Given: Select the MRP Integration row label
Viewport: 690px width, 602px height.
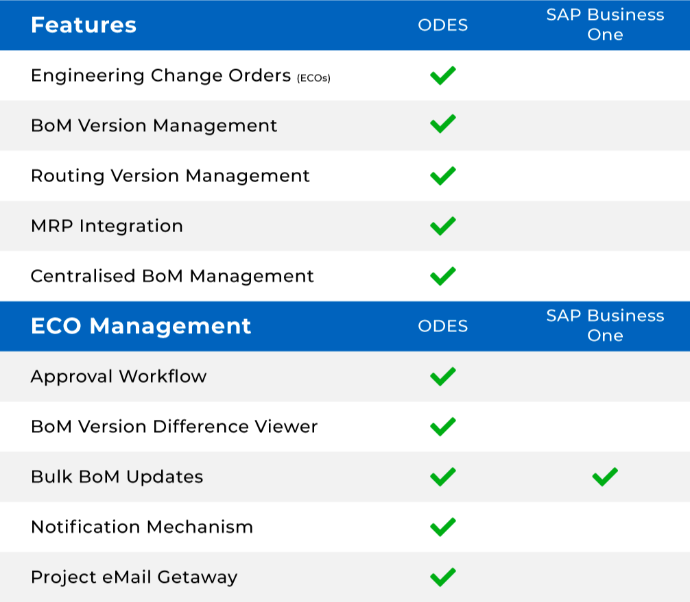Looking at the screenshot, I should coord(107,226).
